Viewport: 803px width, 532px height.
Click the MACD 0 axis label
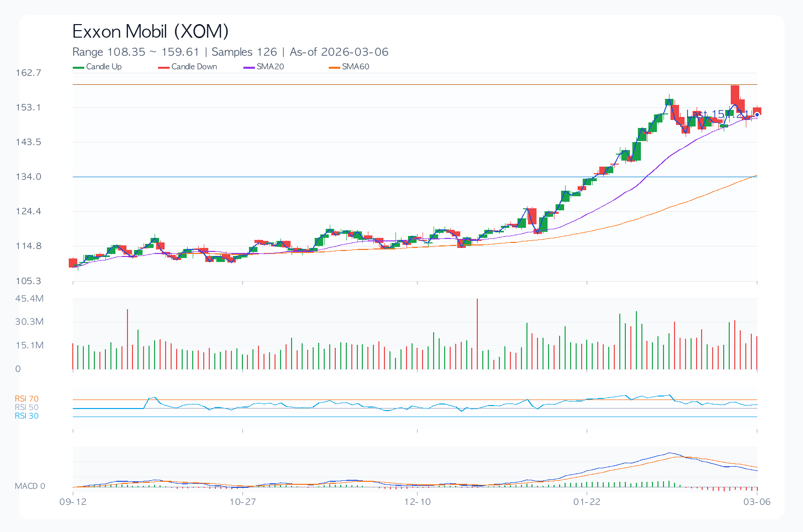[x=30, y=486]
